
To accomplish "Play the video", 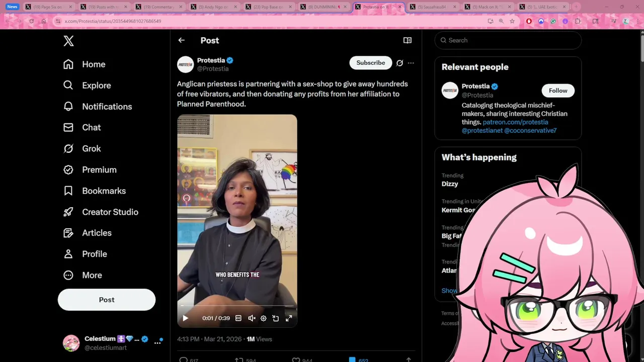I will click(185, 318).
